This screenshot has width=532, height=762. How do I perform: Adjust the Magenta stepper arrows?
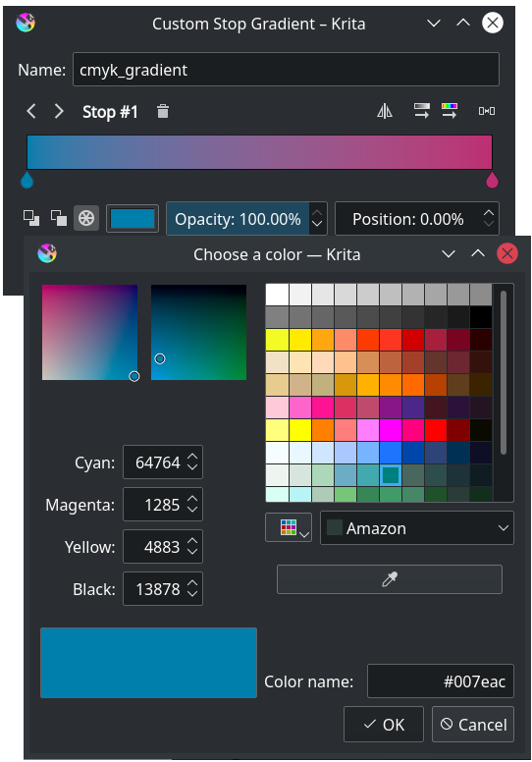(193, 505)
